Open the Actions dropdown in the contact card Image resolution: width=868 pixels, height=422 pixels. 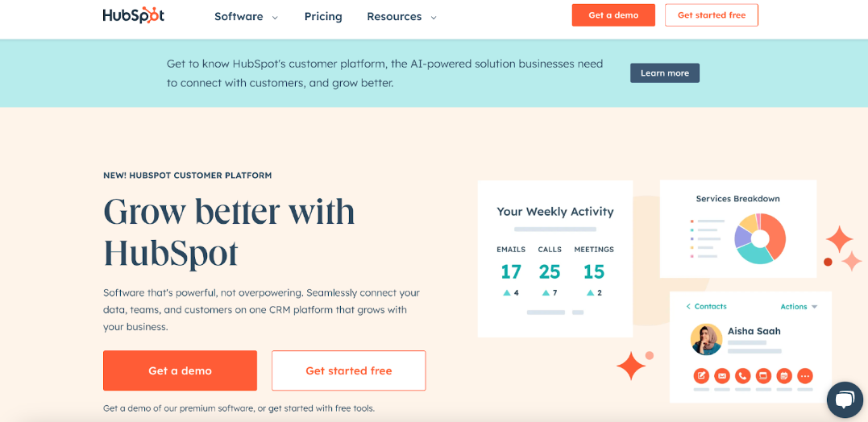coord(799,306)
